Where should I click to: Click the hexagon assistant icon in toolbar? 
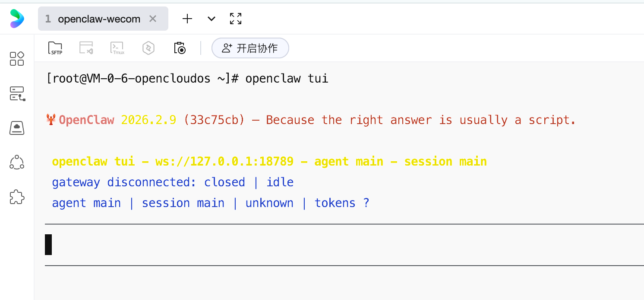coord(148,48)
